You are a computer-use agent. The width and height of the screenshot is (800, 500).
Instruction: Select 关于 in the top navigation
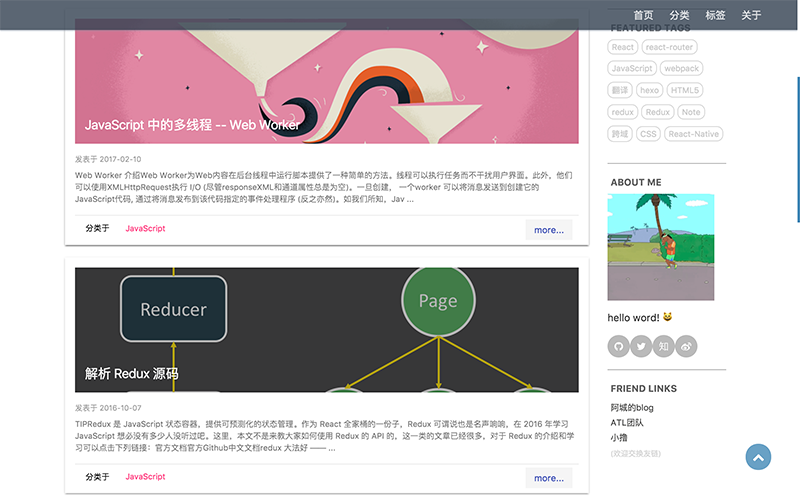751,15
